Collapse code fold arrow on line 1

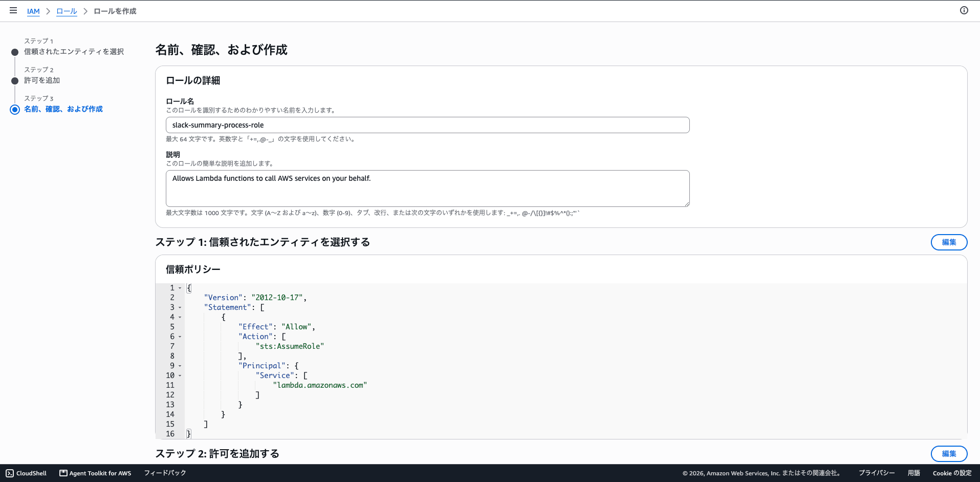(x=180, y=288)
